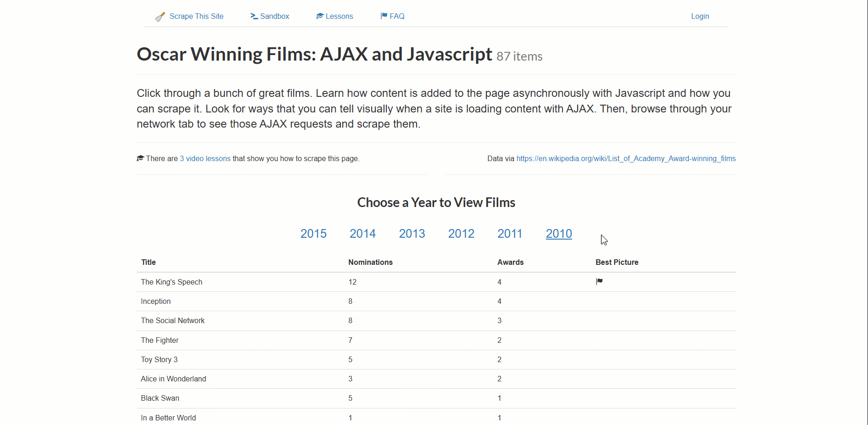Select the currently active year 2010

click(559, 234)
